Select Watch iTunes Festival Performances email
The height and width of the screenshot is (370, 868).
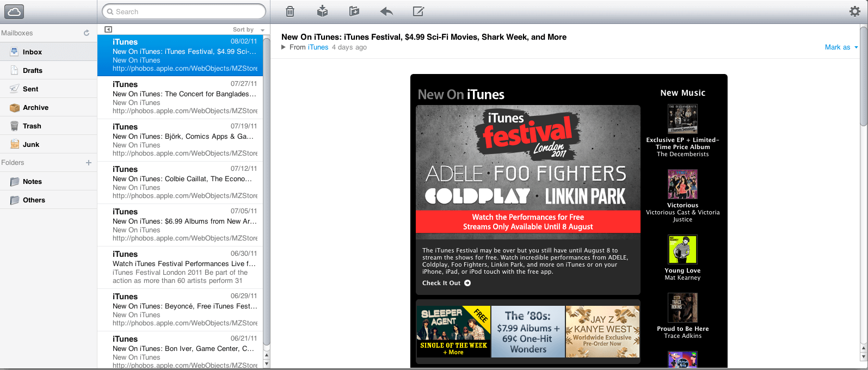click(x=180, y=267)
